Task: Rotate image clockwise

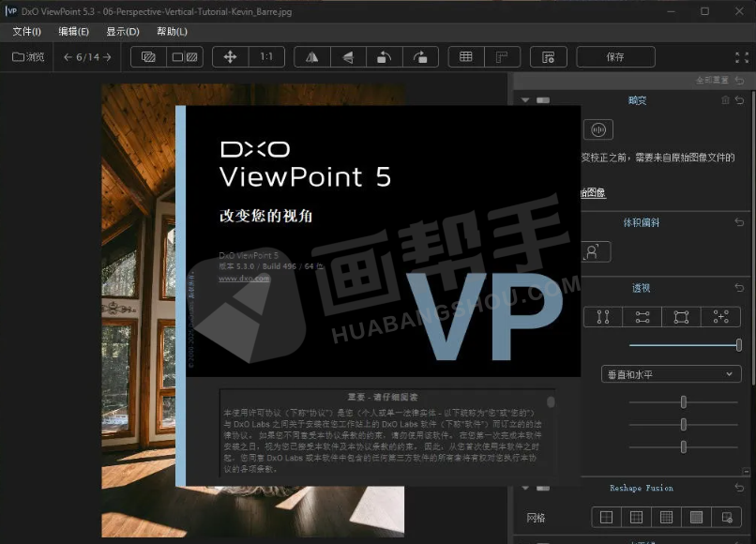Action: 420,57
